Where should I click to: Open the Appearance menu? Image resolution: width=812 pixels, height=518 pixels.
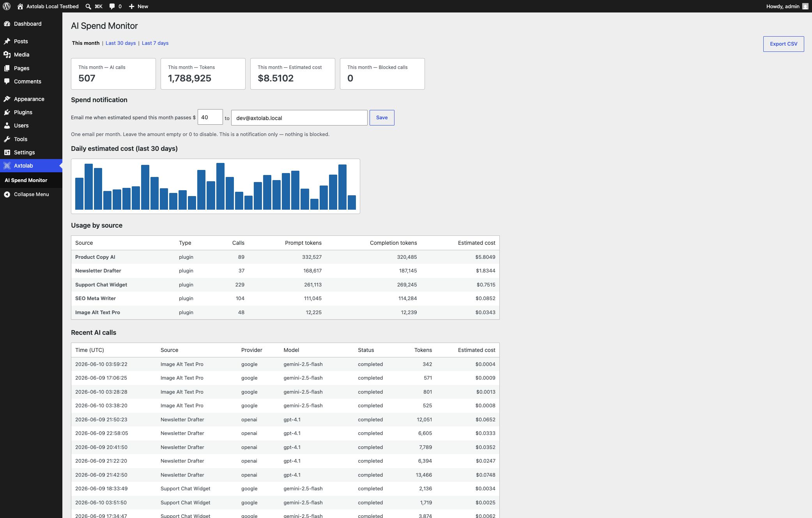click(31, 99)
